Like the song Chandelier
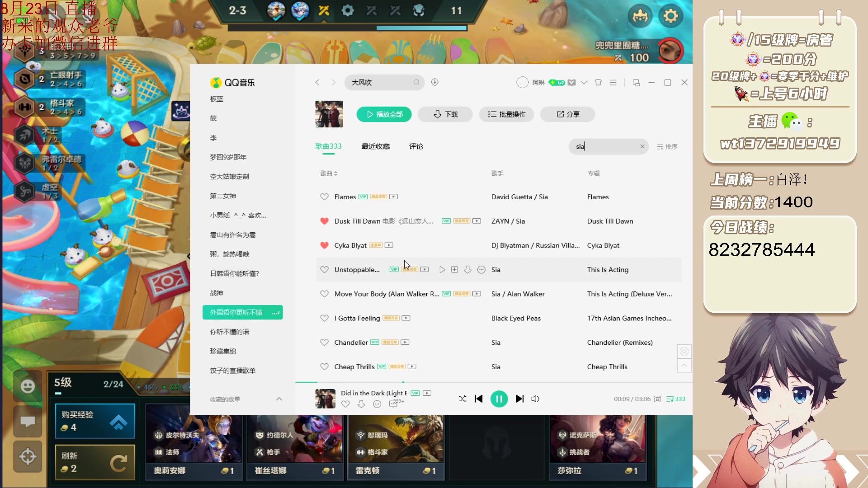The width and height of the screenshot is (868, 488). pos(324,343)
